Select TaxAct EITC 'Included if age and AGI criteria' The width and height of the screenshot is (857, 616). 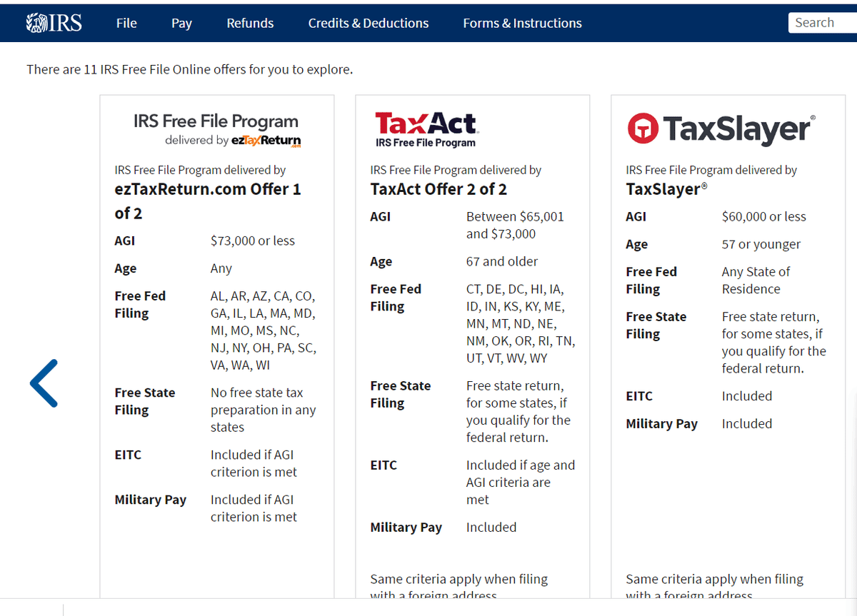click(521, 483)
